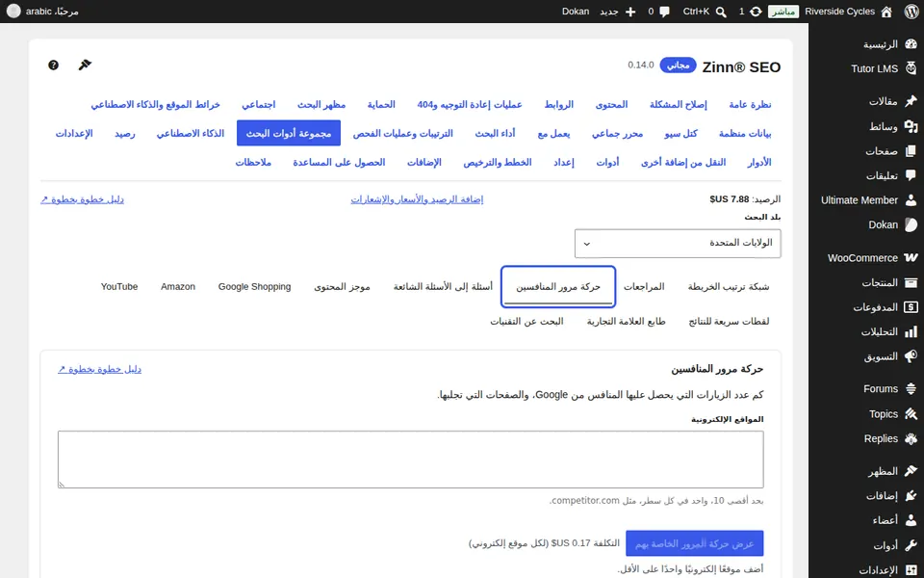Click the user avatar in admin bar

pos(13,12)
